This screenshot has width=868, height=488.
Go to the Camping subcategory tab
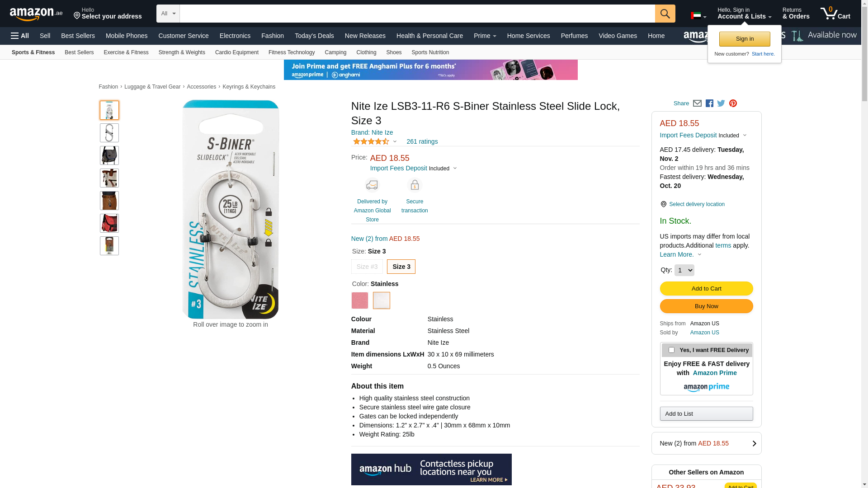[x=335, y=52]
